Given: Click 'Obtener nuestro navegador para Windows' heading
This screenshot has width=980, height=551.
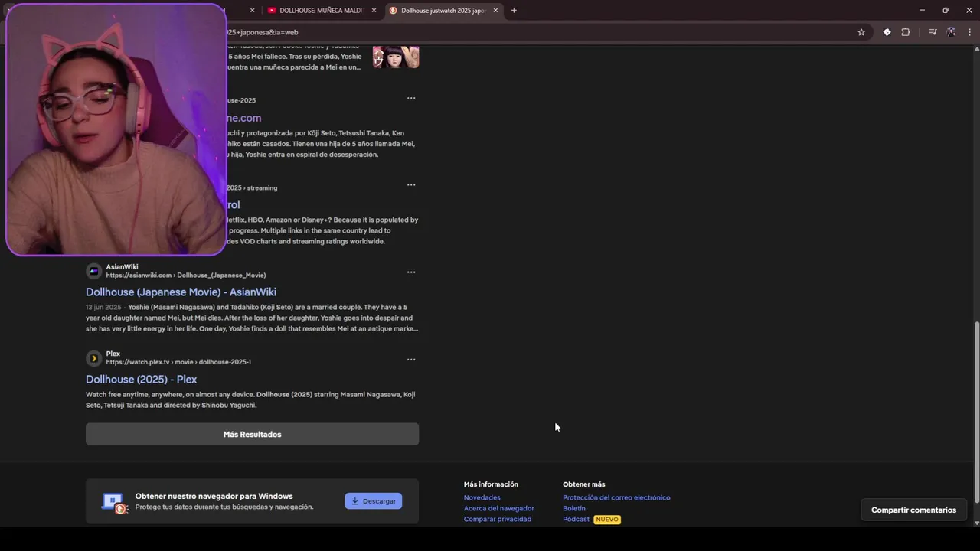Looking at the screenshot, I should [214, 496].
